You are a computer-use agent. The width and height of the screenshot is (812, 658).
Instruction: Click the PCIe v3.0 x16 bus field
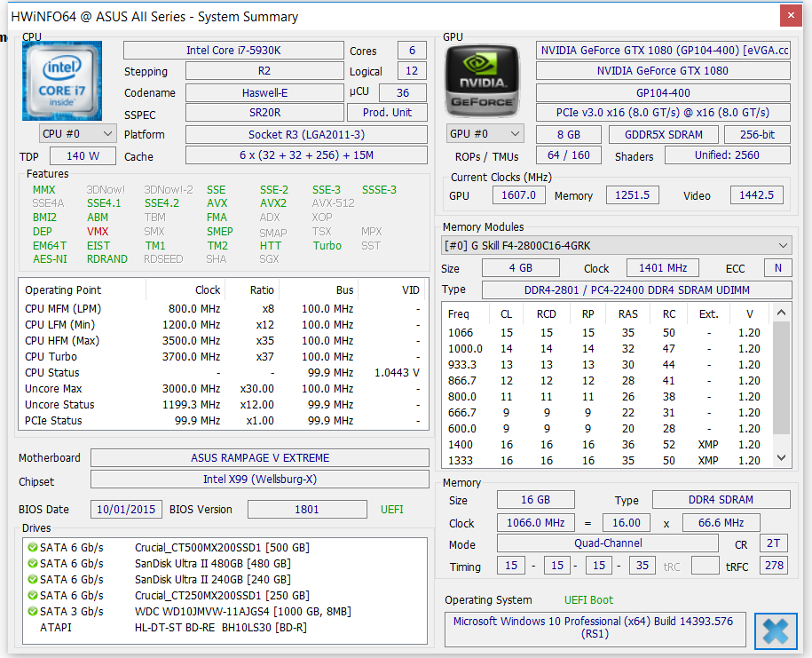pyautogui.click(x=663, y=113)
